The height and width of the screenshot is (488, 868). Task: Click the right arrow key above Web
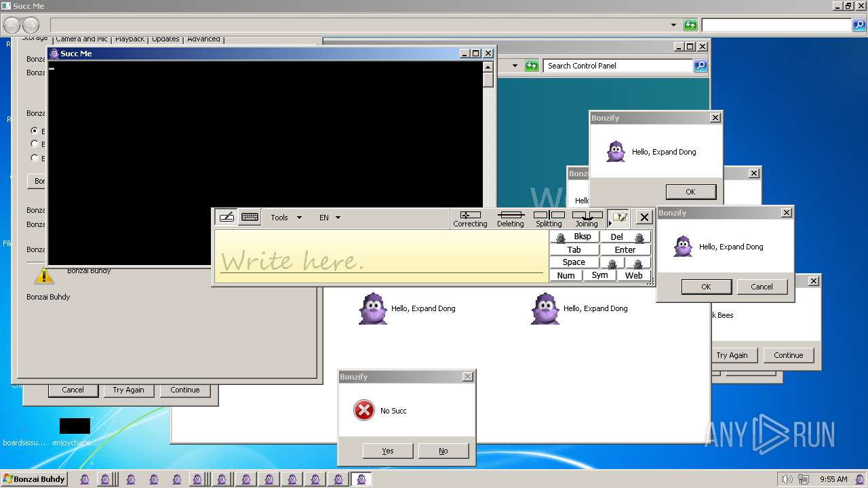coord(638,263)
